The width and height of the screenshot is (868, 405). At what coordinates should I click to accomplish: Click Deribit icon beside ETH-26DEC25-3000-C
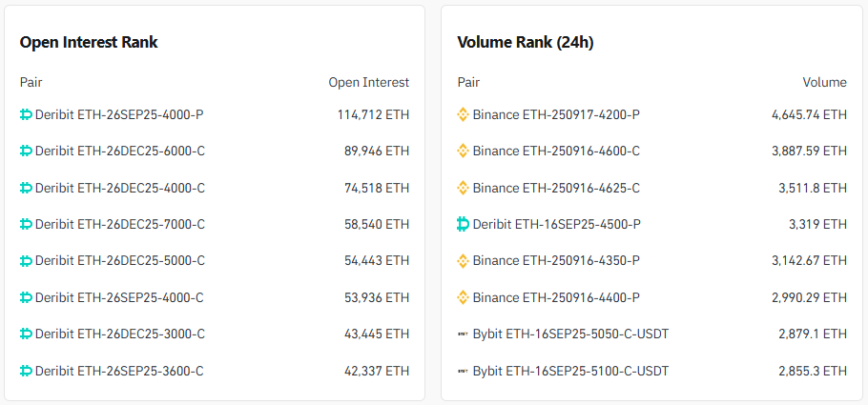tap(26, 334)
